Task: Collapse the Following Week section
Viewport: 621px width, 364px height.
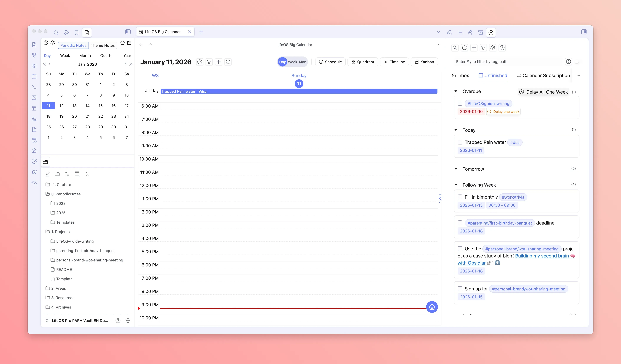Action: 456,185
